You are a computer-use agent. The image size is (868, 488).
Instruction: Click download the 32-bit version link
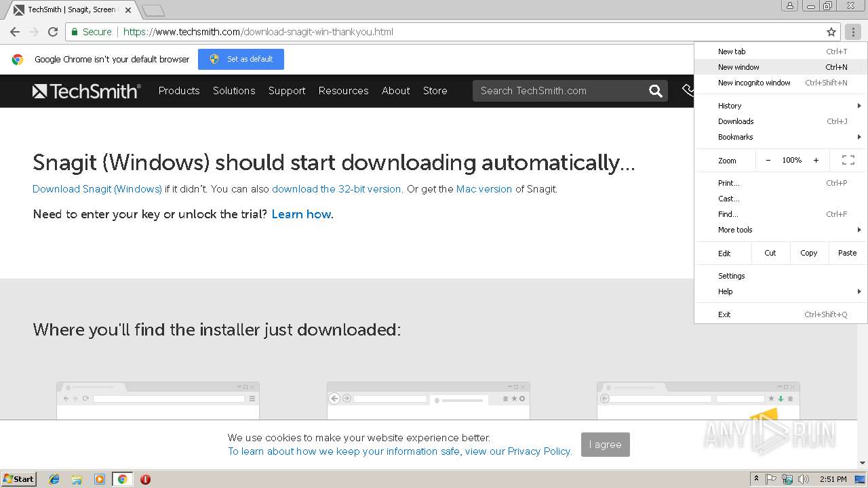336,189
